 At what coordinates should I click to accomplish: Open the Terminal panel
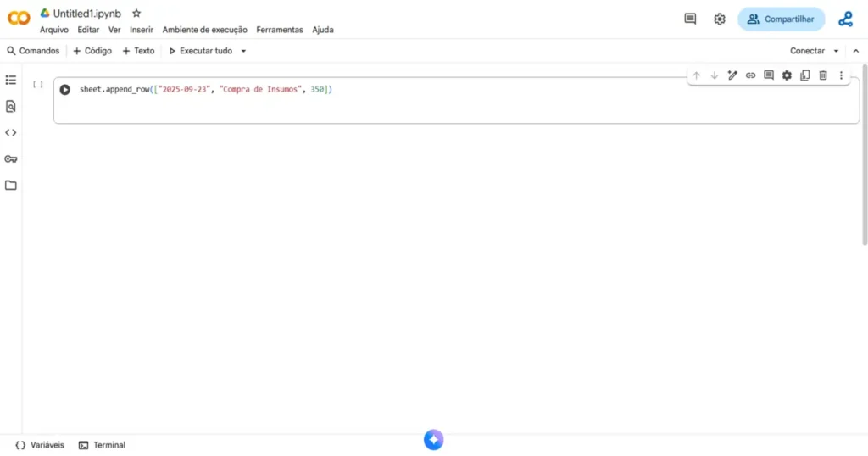[x=102, y=445]
